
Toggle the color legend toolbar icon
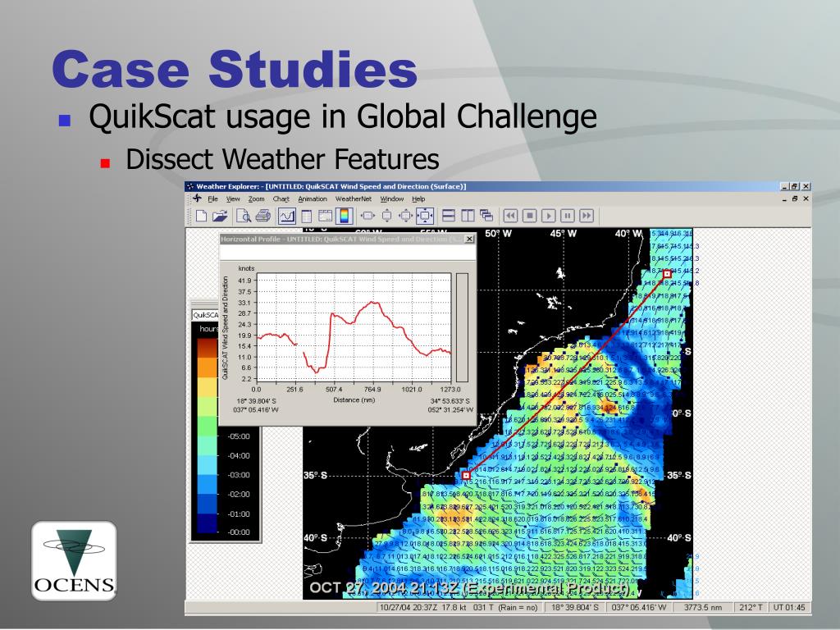point(344,216)
